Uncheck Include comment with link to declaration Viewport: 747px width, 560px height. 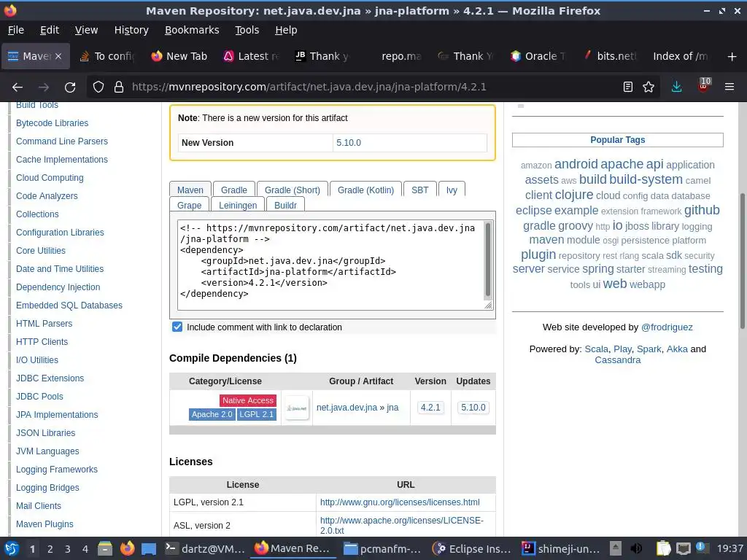click(x=177, y=327)
